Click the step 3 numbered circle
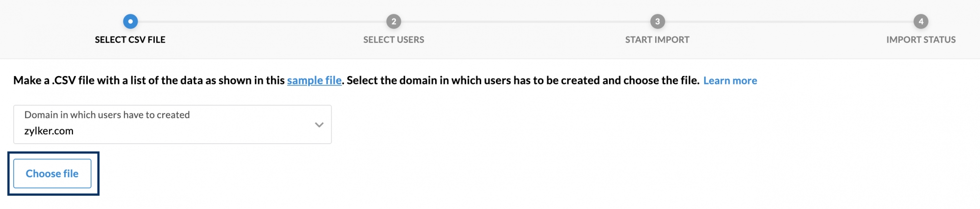This screenshot has height=209, width=980. tap(657, 22)
